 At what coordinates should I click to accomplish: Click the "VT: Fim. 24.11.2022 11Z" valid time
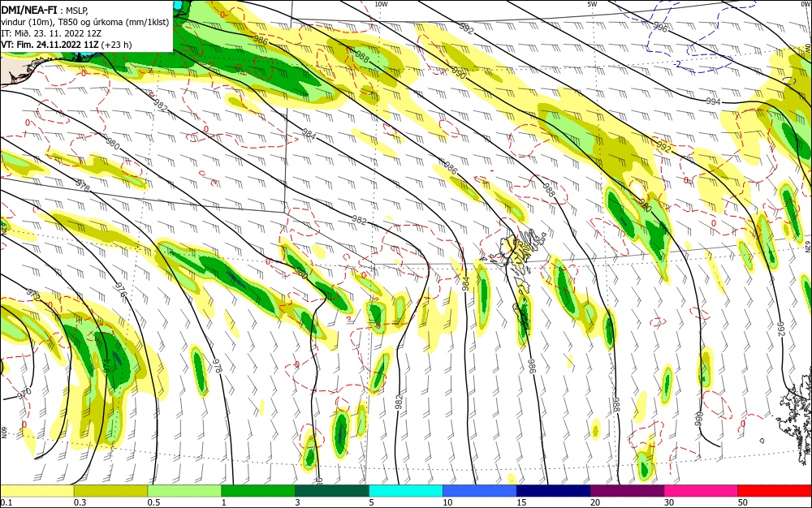(50, 45)
